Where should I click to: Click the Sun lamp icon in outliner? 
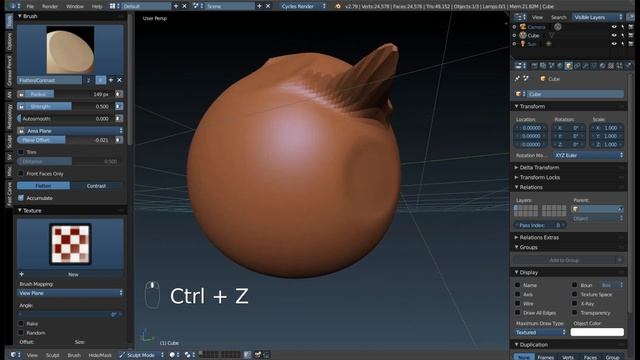click(523, 44)
